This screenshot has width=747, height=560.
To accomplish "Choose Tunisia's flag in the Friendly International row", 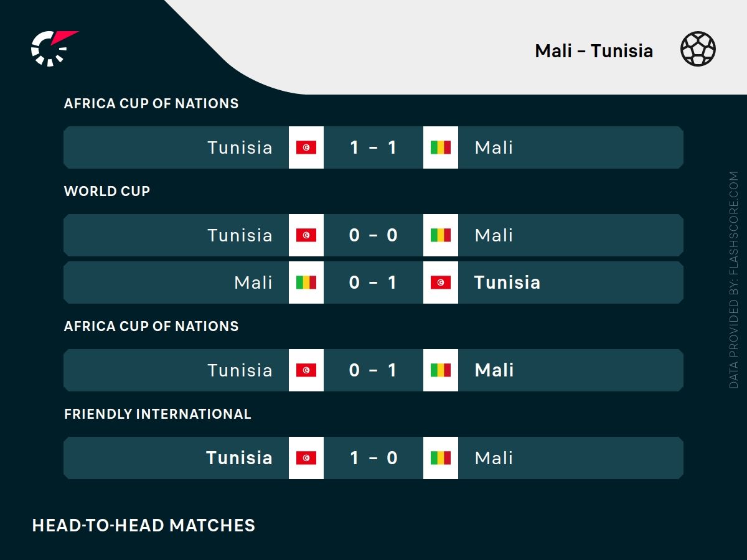I will tap(306, 458).
